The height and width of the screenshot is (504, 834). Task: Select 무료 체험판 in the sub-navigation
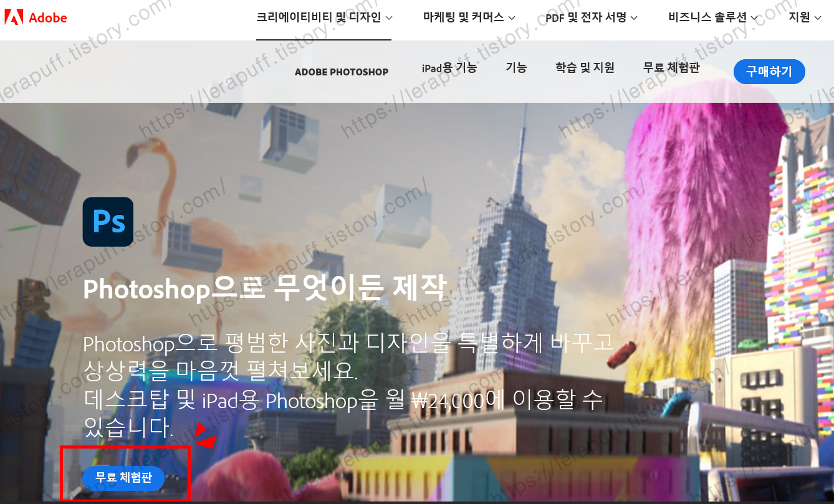tap(671, 68)
